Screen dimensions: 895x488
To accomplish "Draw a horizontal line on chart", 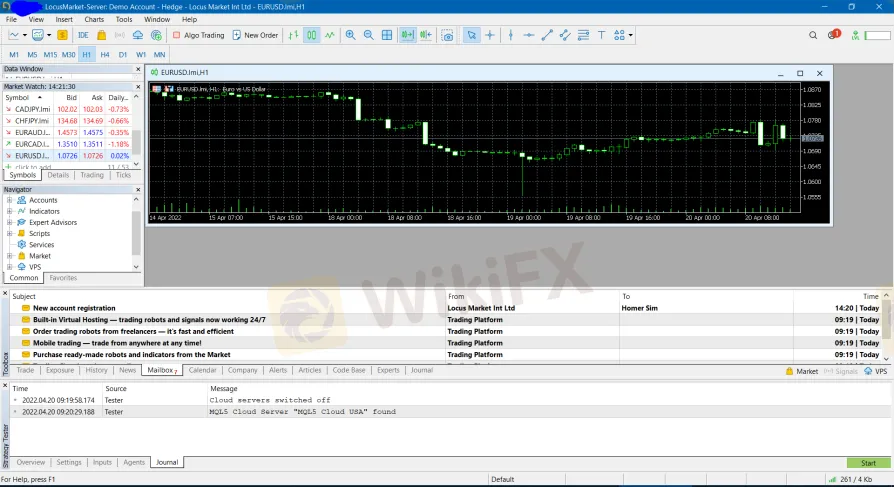I will tap(529, 35).
